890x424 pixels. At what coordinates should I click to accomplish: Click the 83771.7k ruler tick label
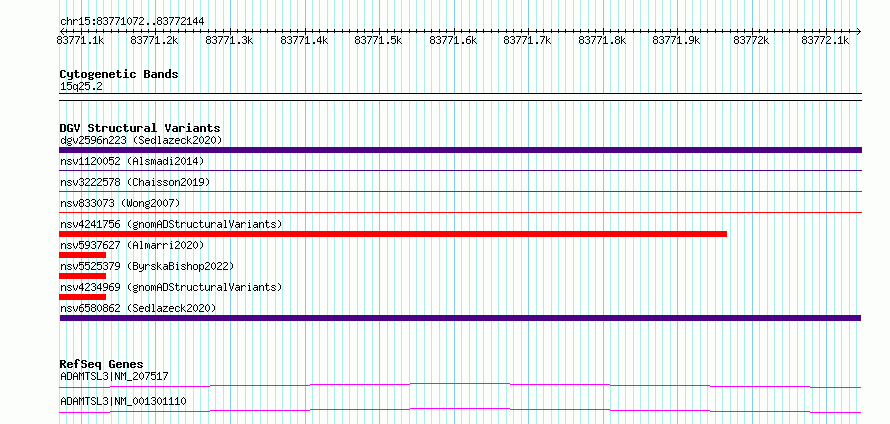click(527, 40)
